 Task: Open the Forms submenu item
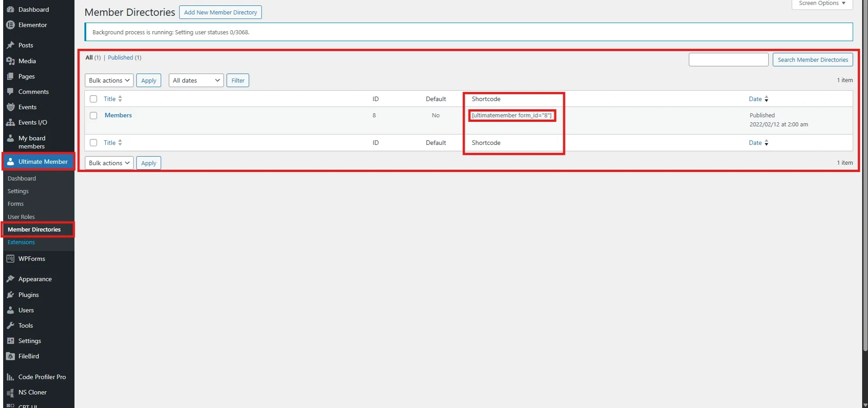15,204
